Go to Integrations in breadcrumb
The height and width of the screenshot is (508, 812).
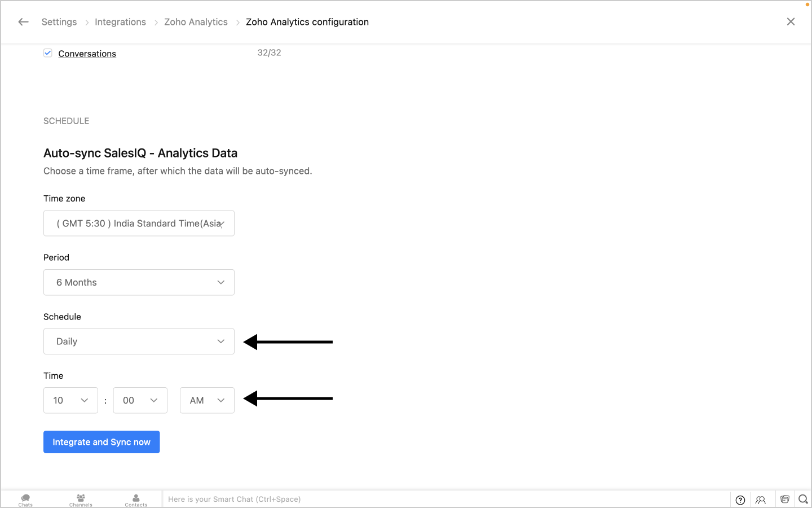tap(120, 22)
